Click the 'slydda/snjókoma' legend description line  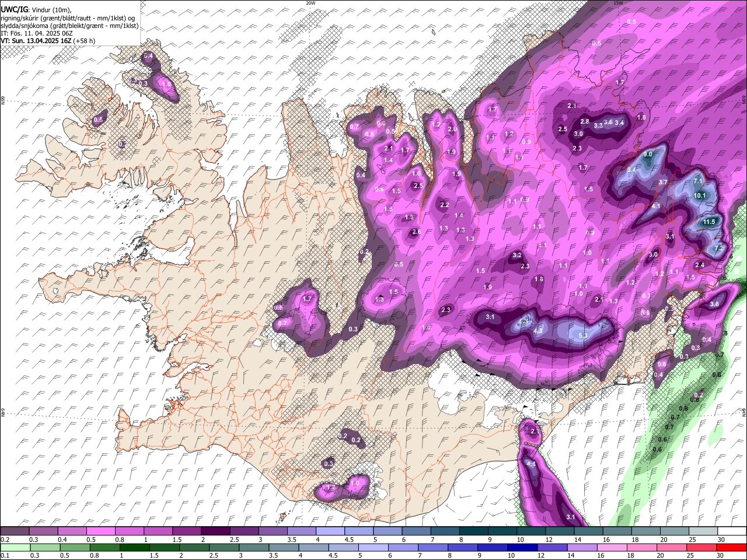click(x=69, y=26)
